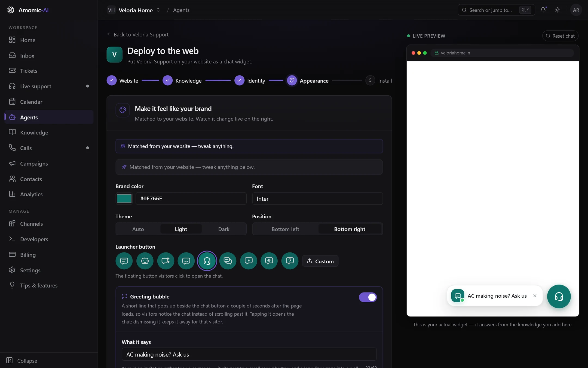Turn off the Greeting bubble switch
The image size is (588, 368).
368,297
